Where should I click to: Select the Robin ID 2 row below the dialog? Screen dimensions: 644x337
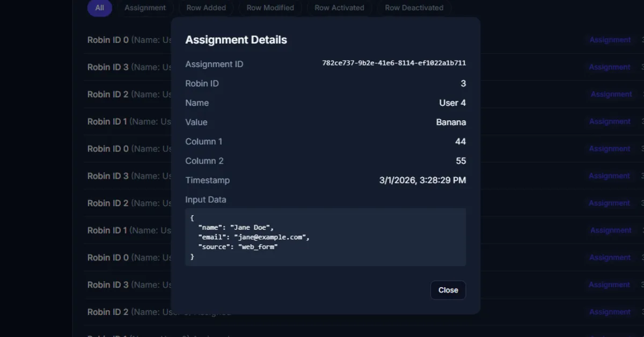click(107, 312)
